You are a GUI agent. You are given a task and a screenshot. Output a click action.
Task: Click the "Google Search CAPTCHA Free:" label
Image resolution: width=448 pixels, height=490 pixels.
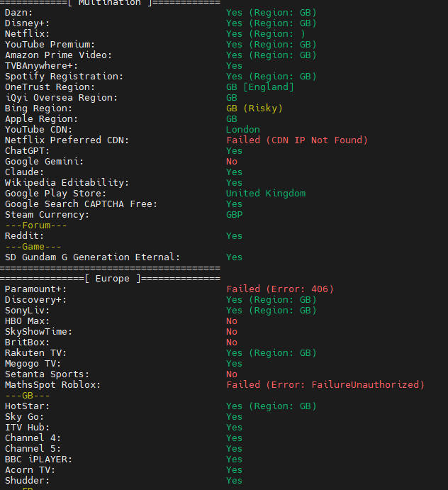pyautogui.click(x=81, y=204)
